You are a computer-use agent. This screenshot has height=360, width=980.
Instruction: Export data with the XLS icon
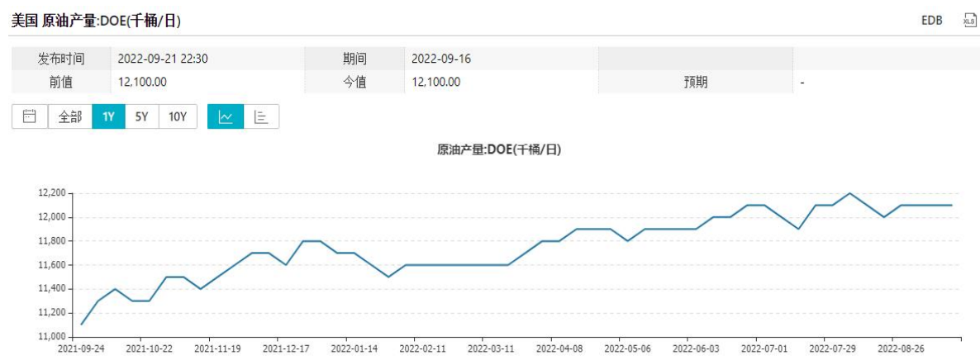970,21
